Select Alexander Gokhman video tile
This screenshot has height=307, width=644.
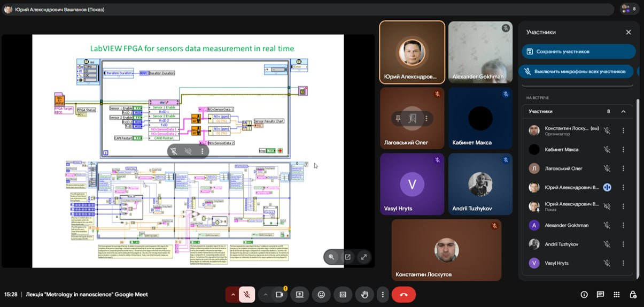point(480,52)
